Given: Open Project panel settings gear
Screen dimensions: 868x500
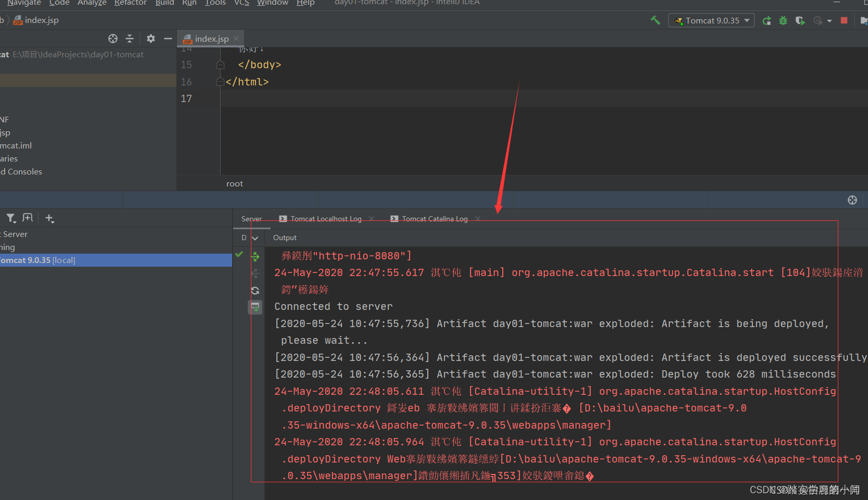Looking at the screenshot, I should point(151,39).
